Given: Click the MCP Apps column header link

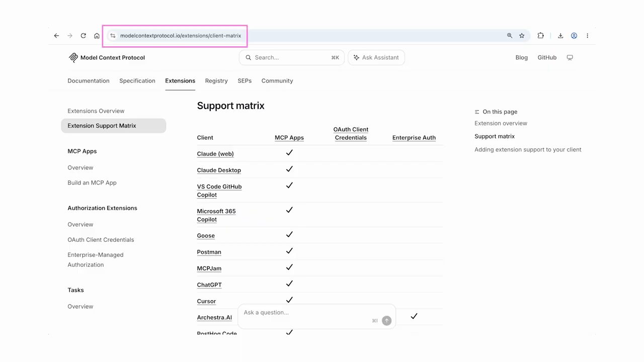Looking at the screenshot, I should coord(289,138).
